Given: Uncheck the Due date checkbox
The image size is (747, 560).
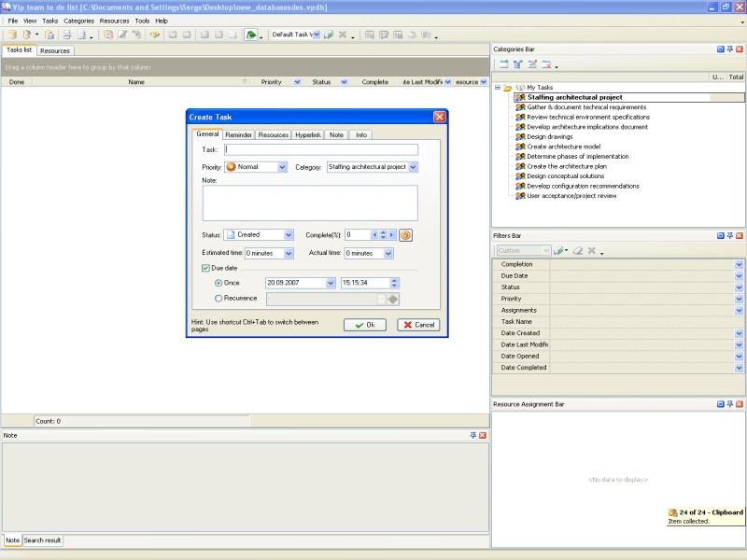Looking at the screenshot, I should pyautogui.click(x=206, y=268).
